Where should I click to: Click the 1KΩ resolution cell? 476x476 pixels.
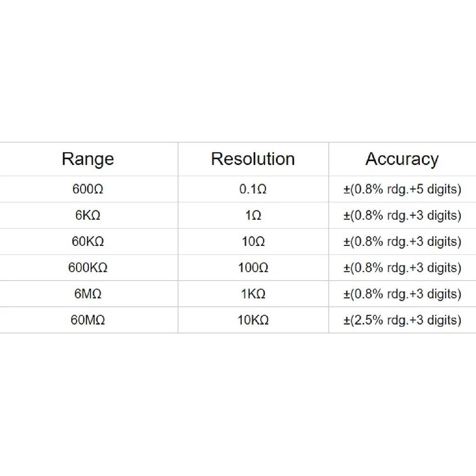coord(253,294)
